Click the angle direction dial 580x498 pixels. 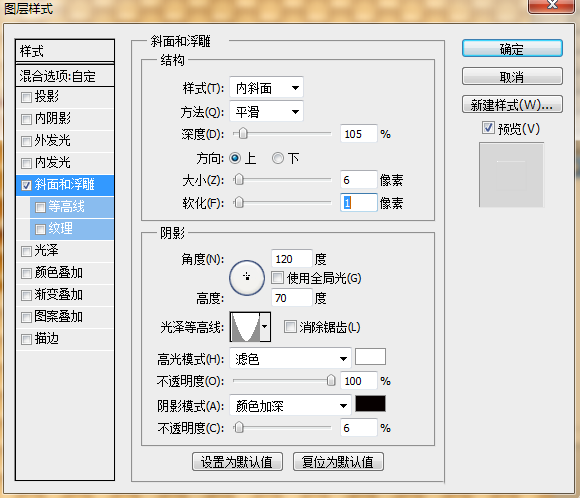pyautogui.click(x=247, y=277)
